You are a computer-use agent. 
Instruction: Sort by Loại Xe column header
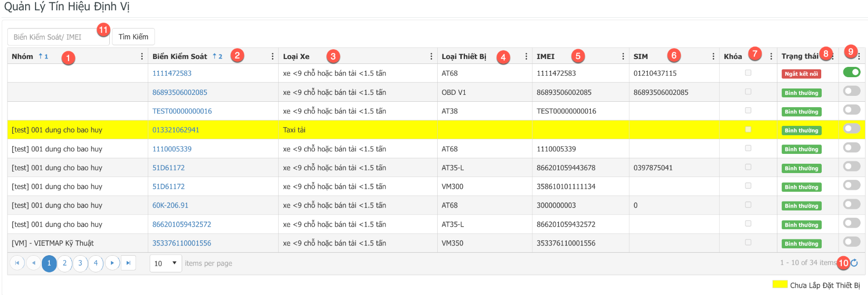[x=296, y=57]
